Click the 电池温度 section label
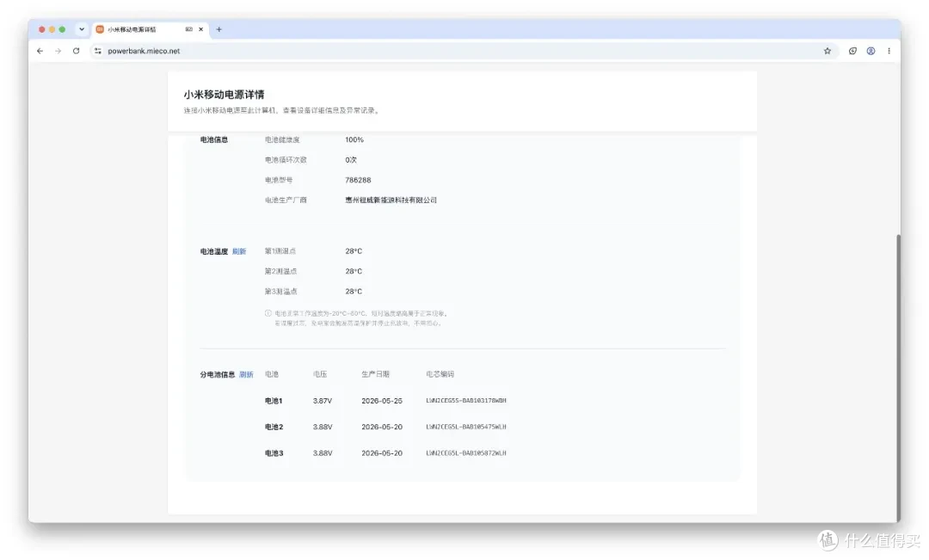The width and height of the screenshot is (929, 560). pyautogui.click(x=214, y=251)
